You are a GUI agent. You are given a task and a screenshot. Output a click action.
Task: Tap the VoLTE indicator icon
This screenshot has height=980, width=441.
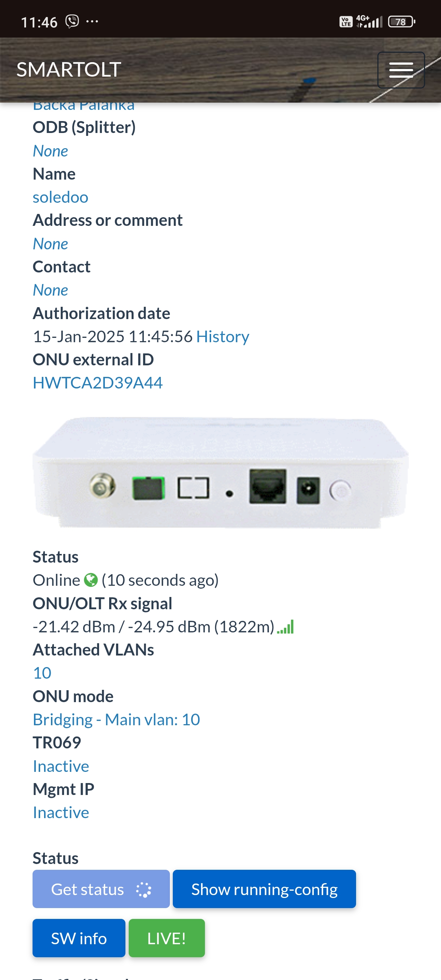[x=346, y=22]
